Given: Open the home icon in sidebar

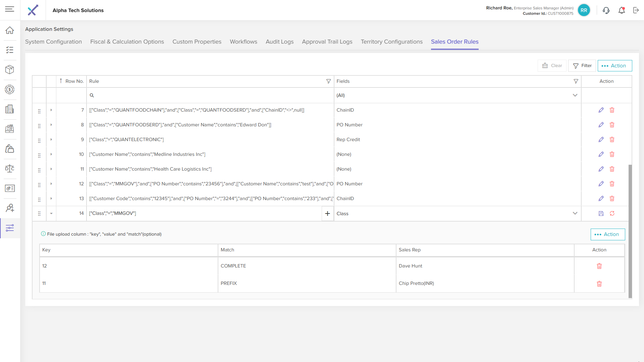Looking at the screenshot, I should (10, 30).
